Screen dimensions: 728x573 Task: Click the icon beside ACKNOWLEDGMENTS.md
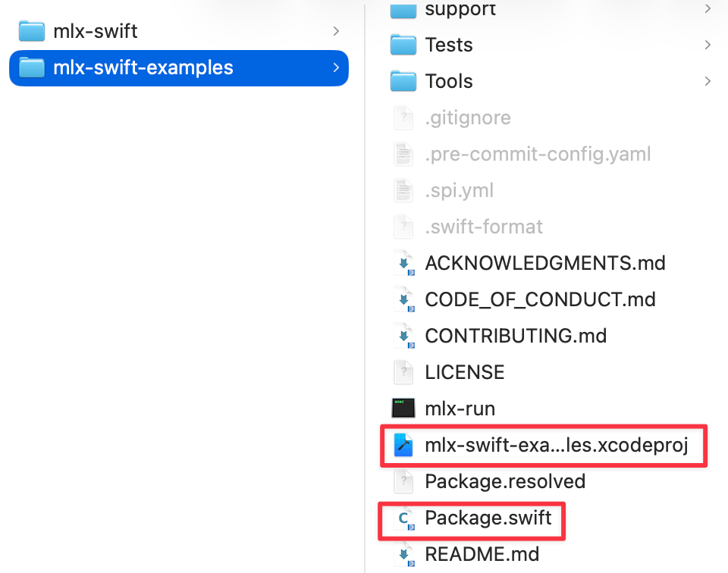403,263
